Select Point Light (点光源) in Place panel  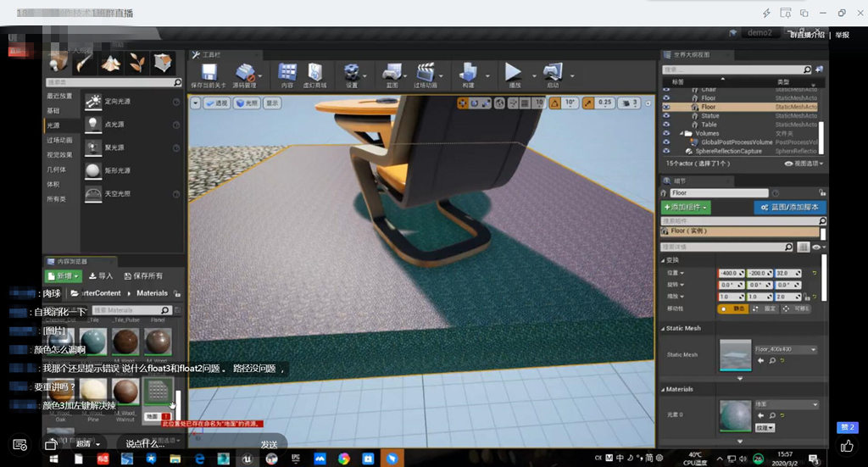pos(133,125)
